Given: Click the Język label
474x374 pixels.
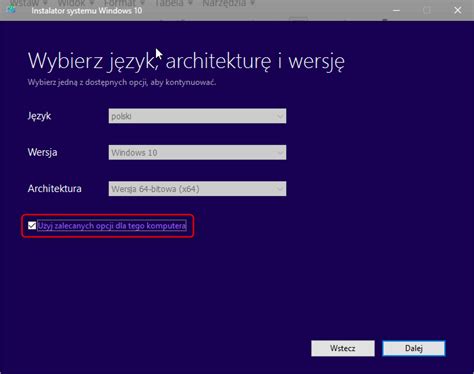Looking at the screenshot, I should (x=39, y=116).
